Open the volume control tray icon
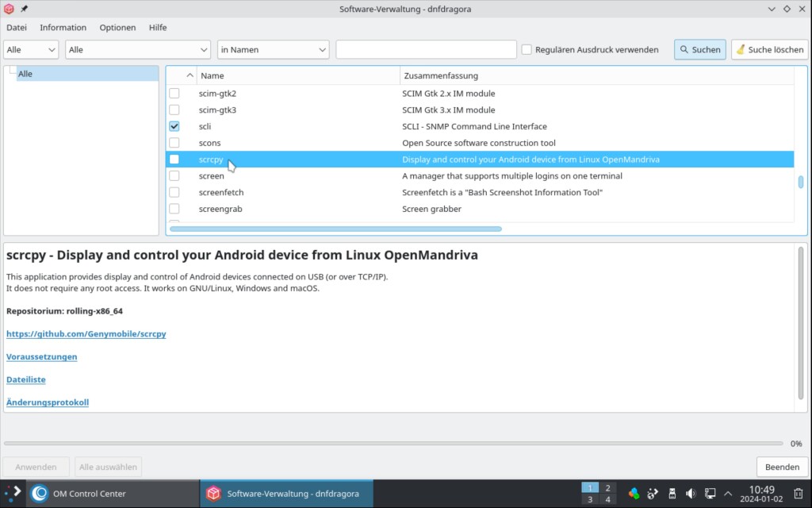 click(691, 494)
